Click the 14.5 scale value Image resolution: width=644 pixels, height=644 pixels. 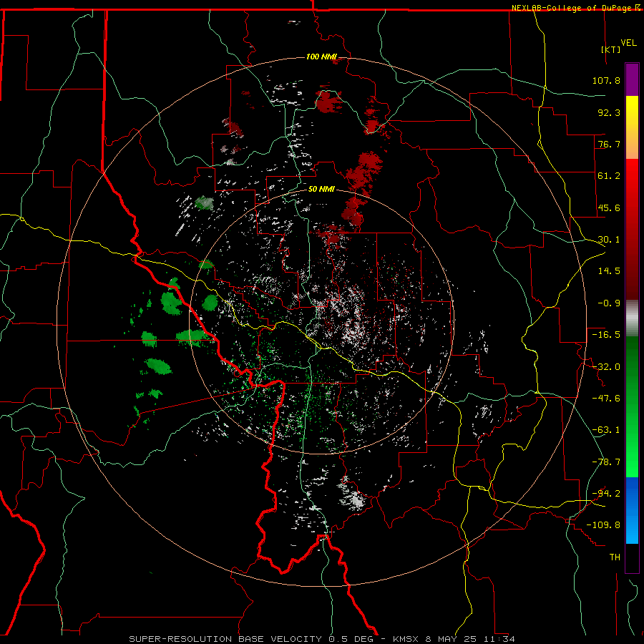pos(609,271)
